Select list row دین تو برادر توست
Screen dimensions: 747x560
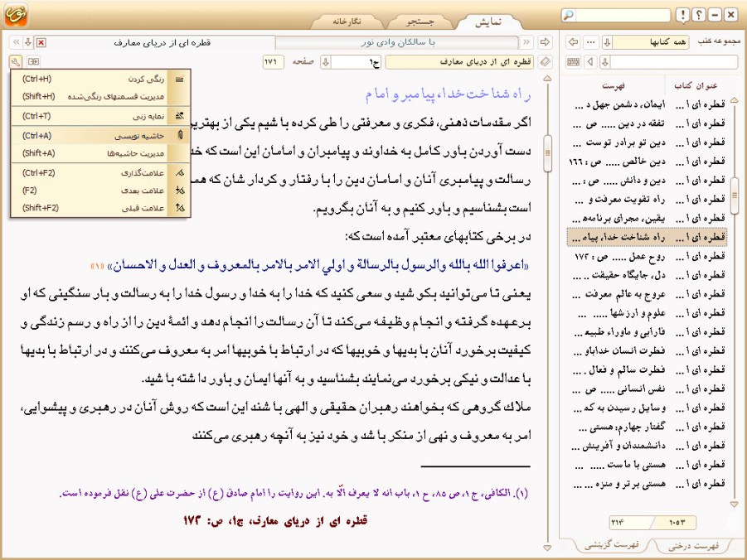647,142
